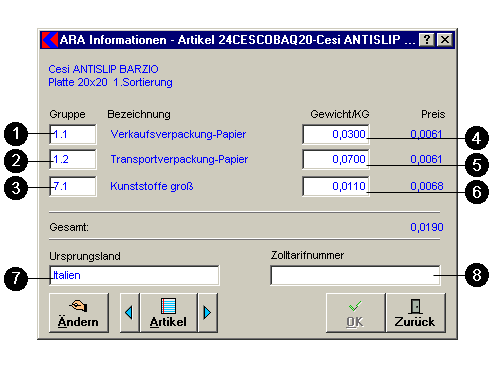Click the help question mark in title bar
This screenshot has height=369, width=496.
click(427, 40)
